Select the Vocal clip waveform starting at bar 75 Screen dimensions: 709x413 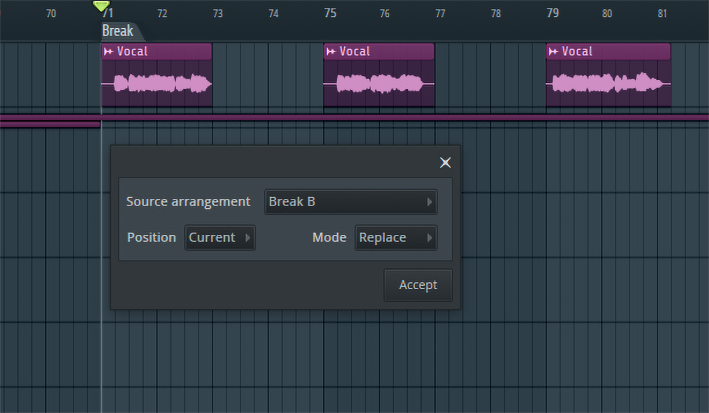(x=379, y=85)
